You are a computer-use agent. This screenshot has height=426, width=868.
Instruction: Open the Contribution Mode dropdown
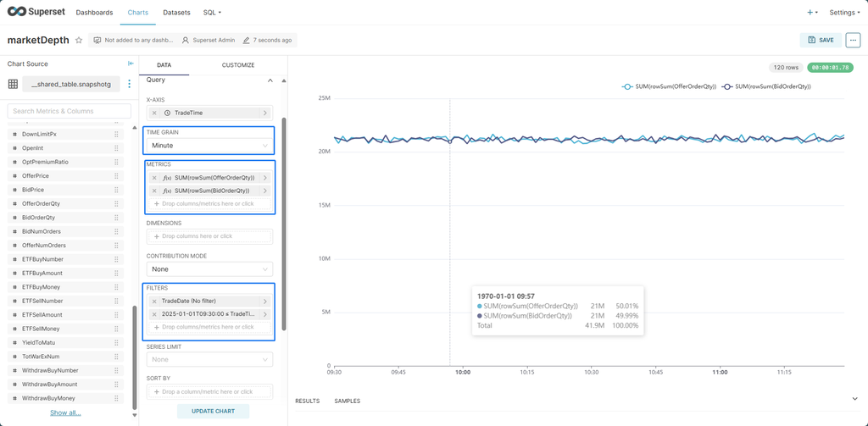point(209,268)
